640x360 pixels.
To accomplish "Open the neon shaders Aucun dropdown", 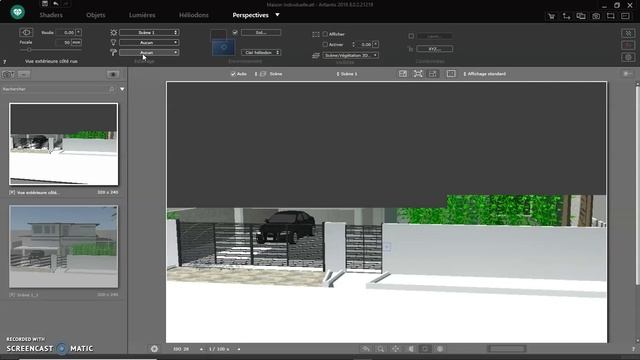I will coord(149,52).
